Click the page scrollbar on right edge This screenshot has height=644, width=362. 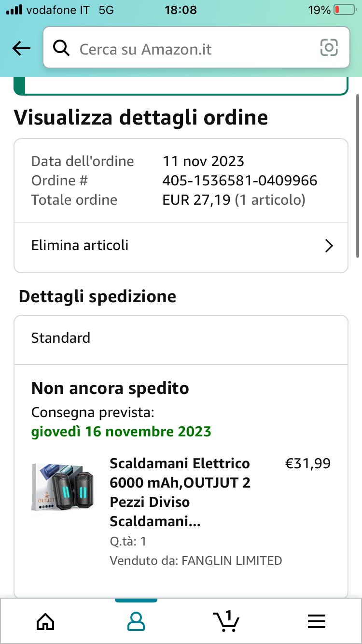358,176
